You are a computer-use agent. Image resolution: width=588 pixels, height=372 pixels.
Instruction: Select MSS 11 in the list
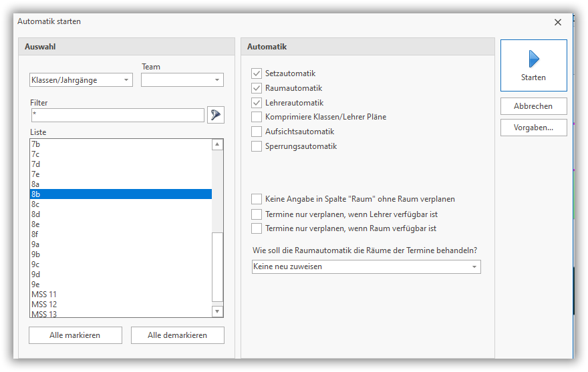coord(44,295)
